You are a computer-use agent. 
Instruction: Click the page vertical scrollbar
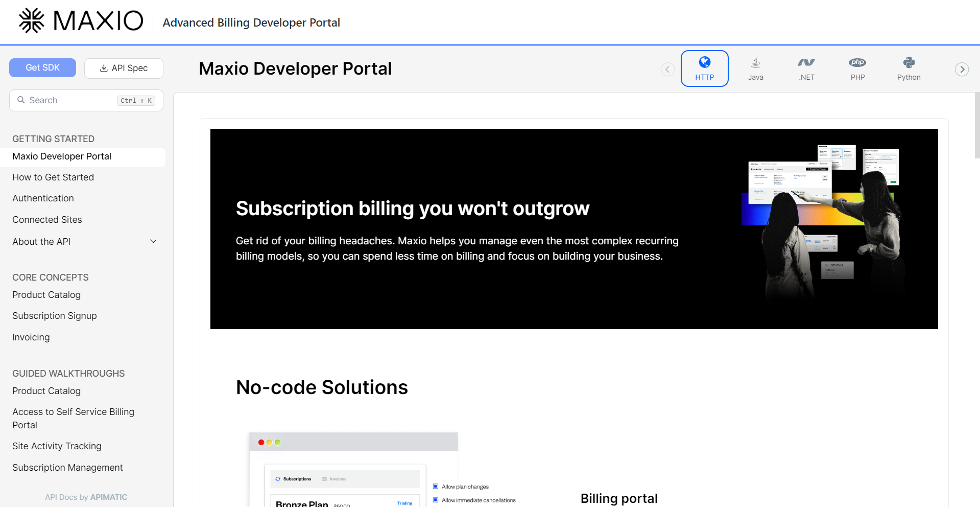[x=977, y=125]
